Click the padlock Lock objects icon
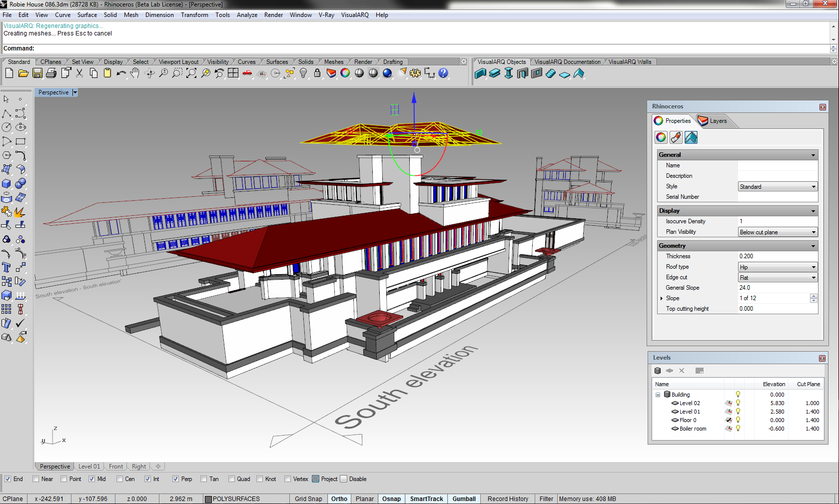Image resolution: width=839 pixels, height=504 pixels. pos(317,73)
